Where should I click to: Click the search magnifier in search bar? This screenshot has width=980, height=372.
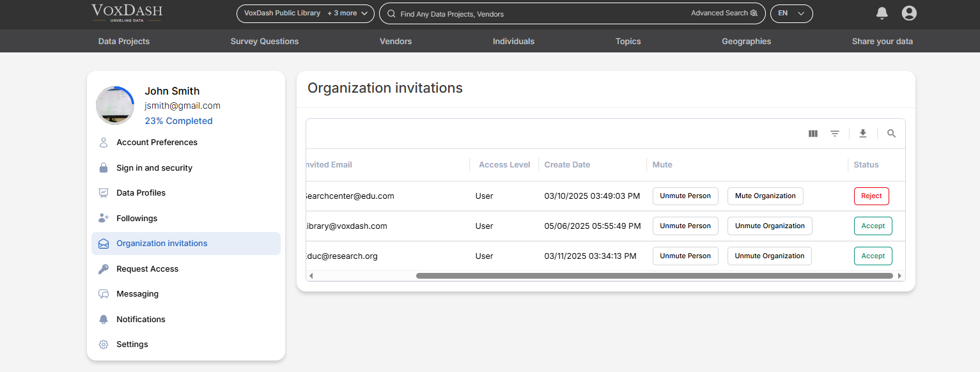(391, 13)
